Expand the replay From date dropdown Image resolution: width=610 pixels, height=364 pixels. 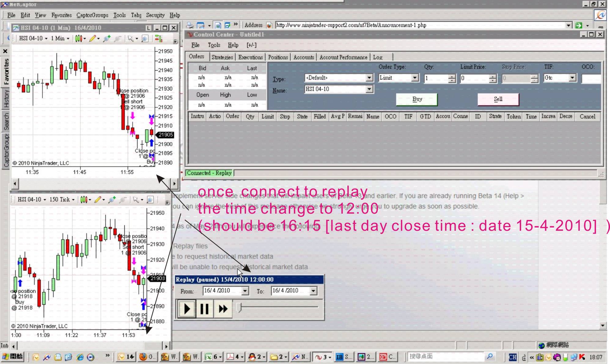coord(245,291)
